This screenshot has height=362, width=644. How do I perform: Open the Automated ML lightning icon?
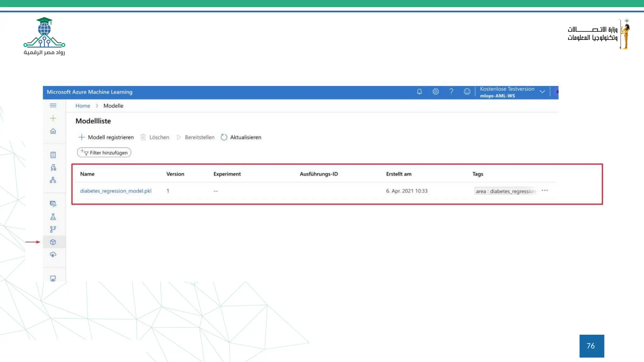(53, 167)
